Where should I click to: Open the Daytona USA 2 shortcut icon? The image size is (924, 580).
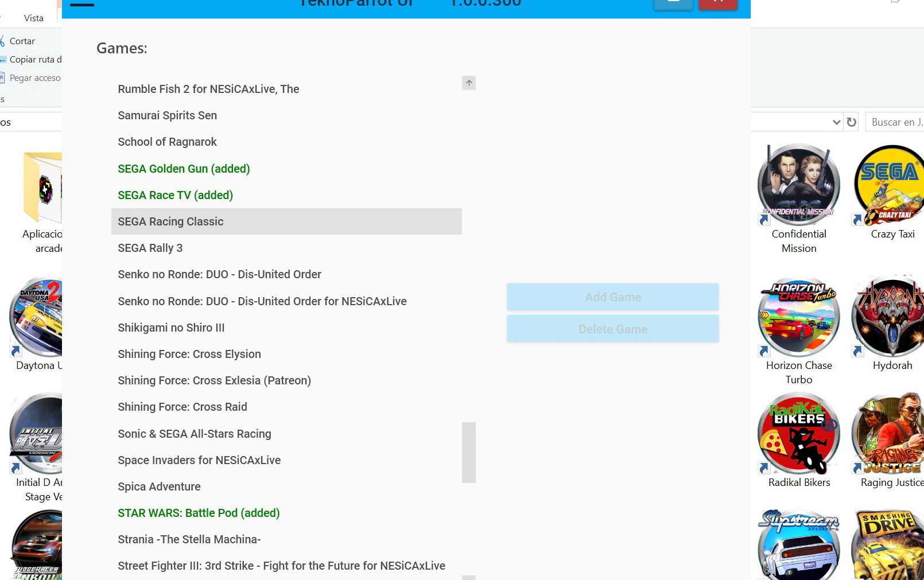click(36, 317)
